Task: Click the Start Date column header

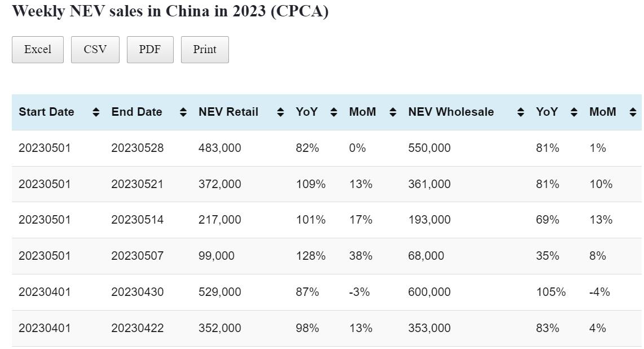Action: tap(46, 112)
